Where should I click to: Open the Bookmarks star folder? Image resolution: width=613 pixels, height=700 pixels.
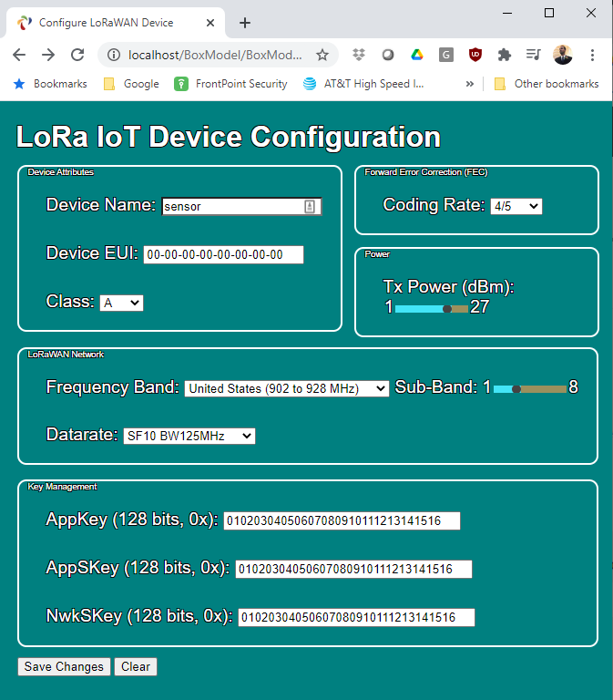(x=50, y=84)
